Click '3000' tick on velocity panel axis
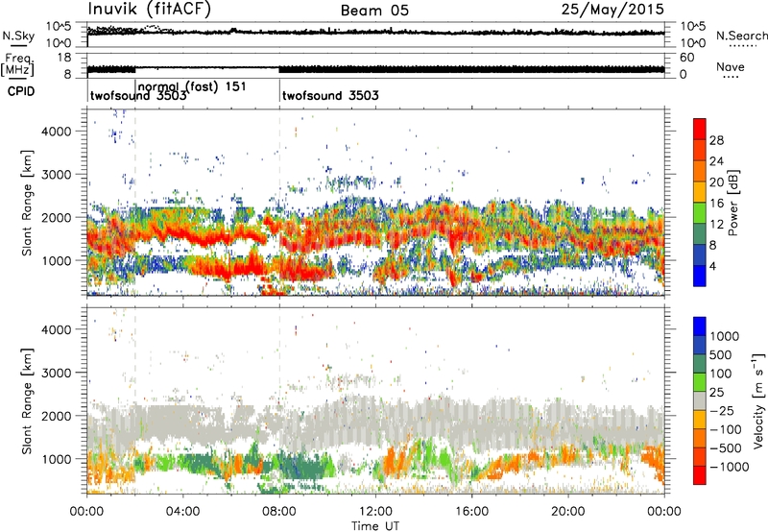The height and width of the screenshot is (532, 768). tap(56, 373)
